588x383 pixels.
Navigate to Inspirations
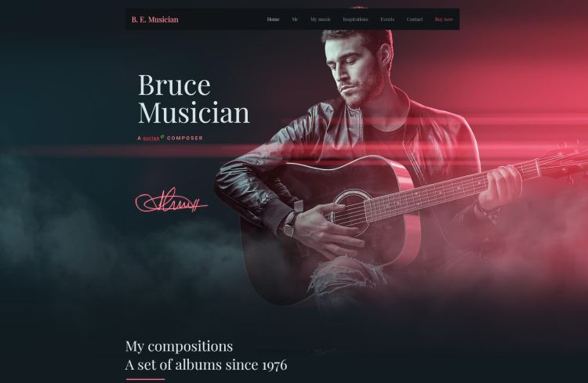click(355, 19)
